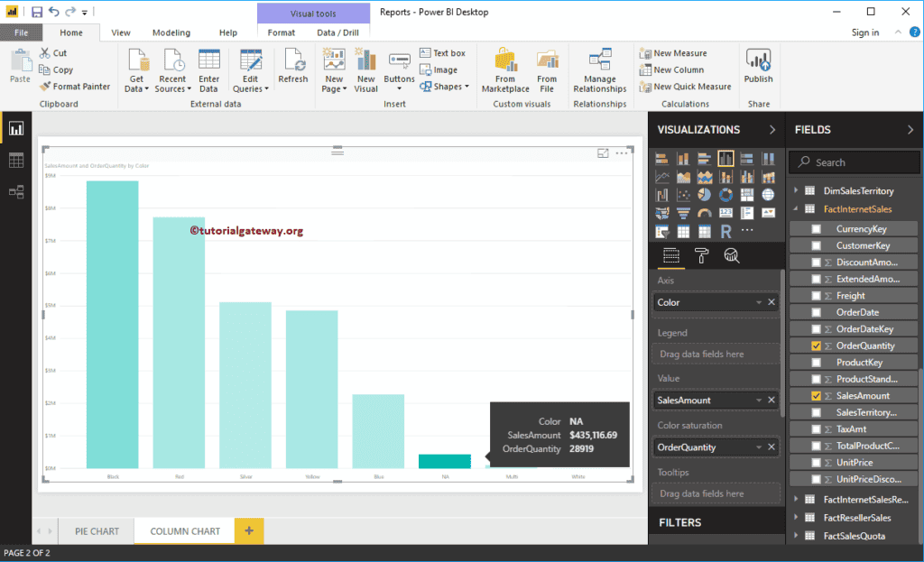Image resolution: width=924 pixels, height=562 pixels.
Task: Open the Analytics magnifier tab
Action: point(731,255)
